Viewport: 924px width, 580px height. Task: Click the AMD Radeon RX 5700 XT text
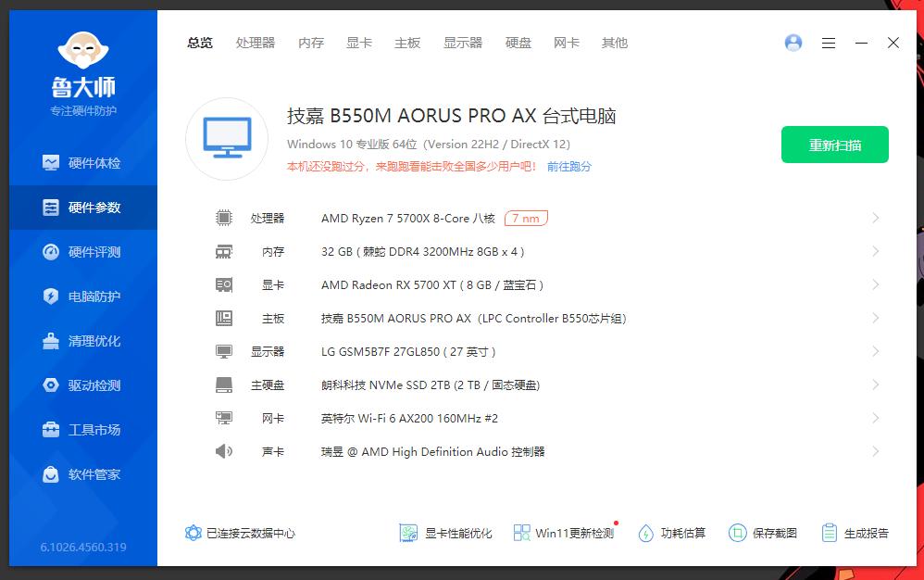pos(432,285)
